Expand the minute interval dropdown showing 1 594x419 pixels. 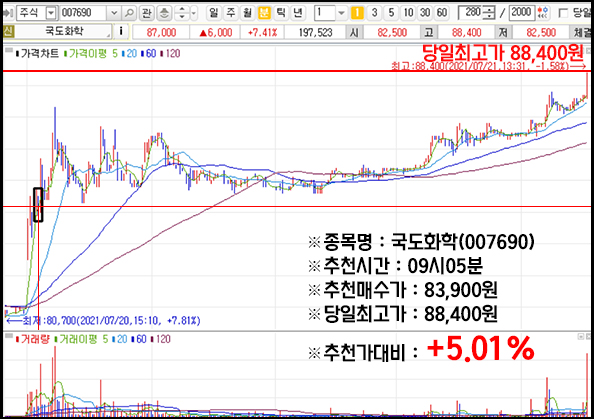pos(341,13)
